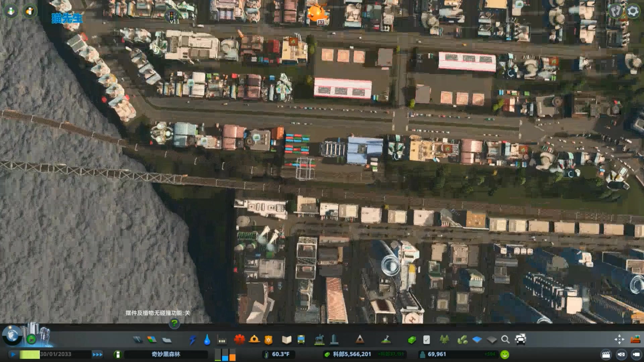Open the Landscaping shovel menu
Viewport: 644px width, 362px height.
(x=386, y=340)
